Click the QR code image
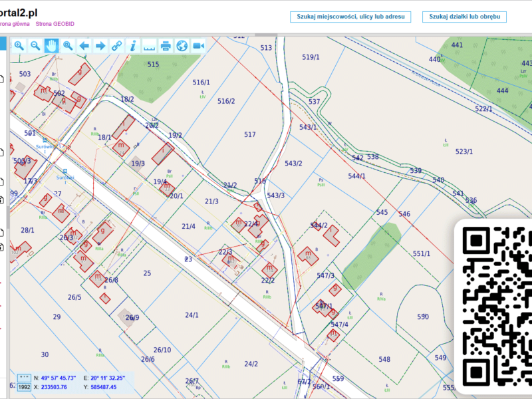Image resolution: width=532 pixels, height=399 pixels. point(497,307)
